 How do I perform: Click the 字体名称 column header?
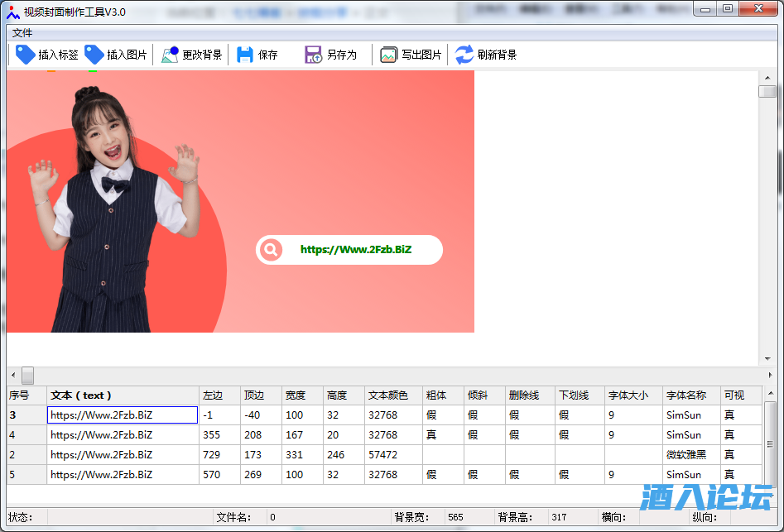(686, 395)
